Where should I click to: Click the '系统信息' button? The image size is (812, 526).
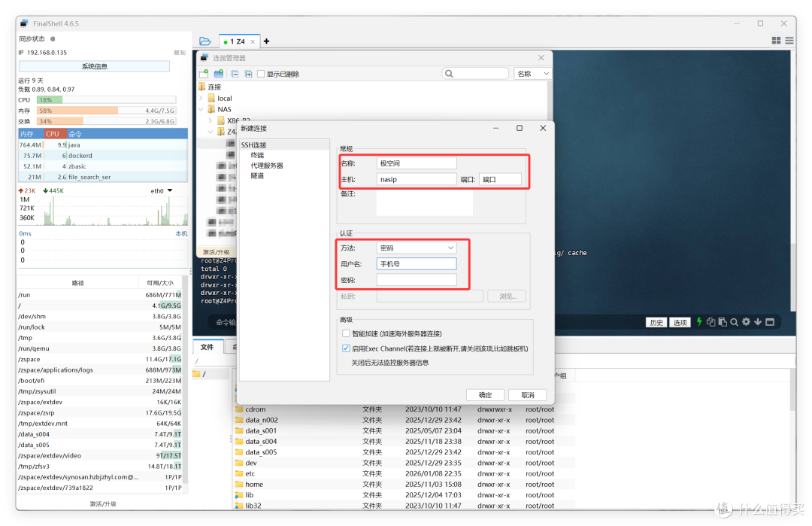pyautogui.click(x=94, y=66)
